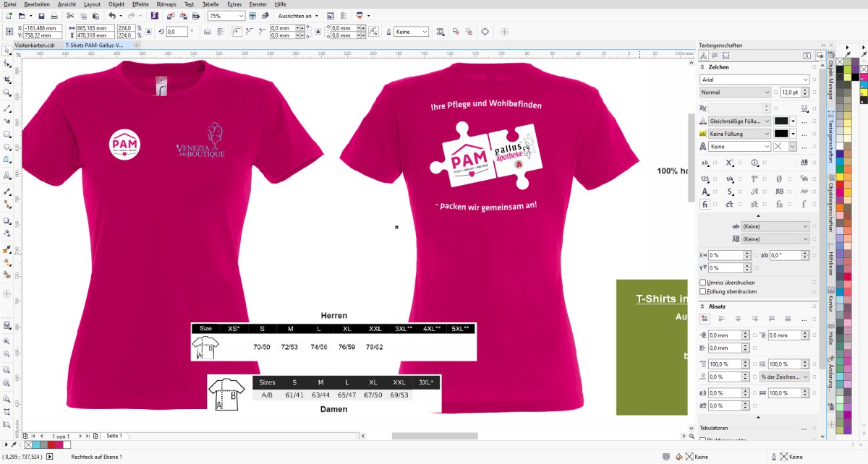Viewport: 868px width, 464px height.
Task: Select the Rectangle tool
Action: click(x=7, y=134)
